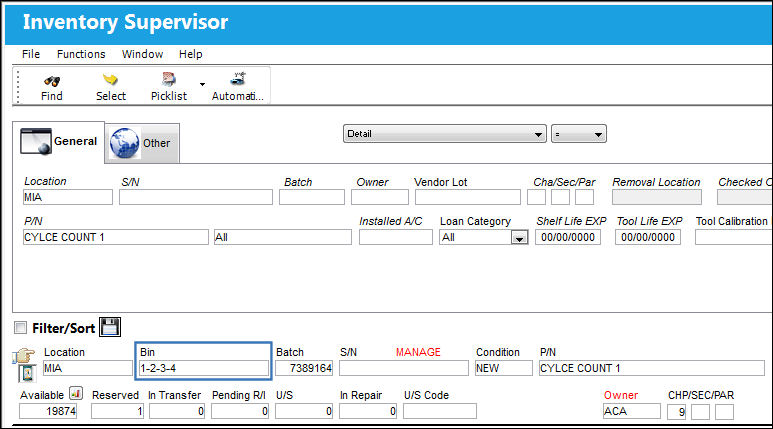Click the top Location field with MIA

(68, 197)
